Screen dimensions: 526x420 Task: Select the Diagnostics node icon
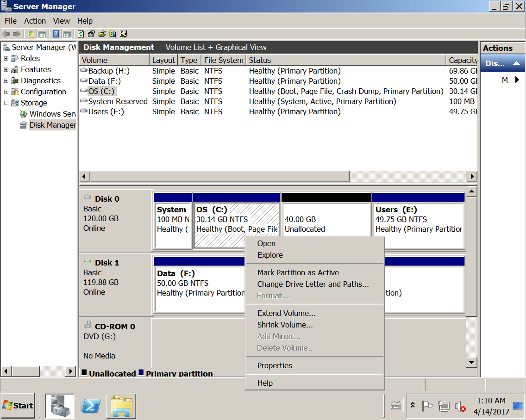point(15,80)
